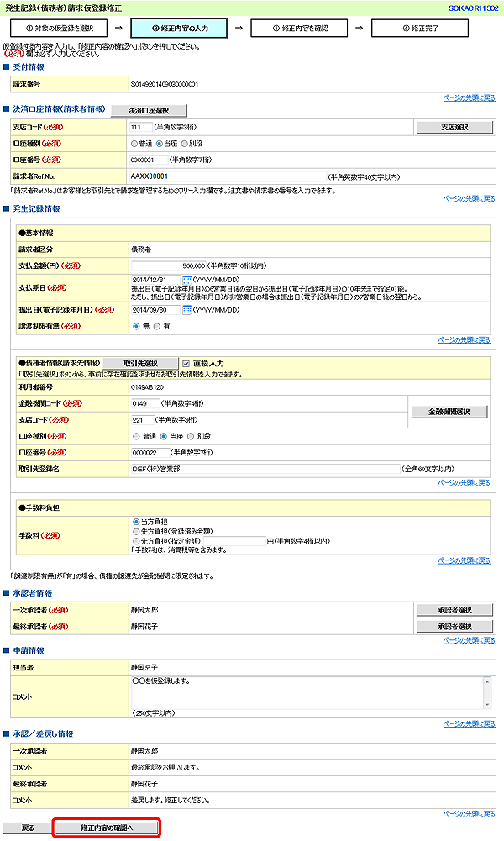The height and width of the screenshot is (841, 504).
Task: Click the 決済口座選択 button
Action: click(149, 111)
